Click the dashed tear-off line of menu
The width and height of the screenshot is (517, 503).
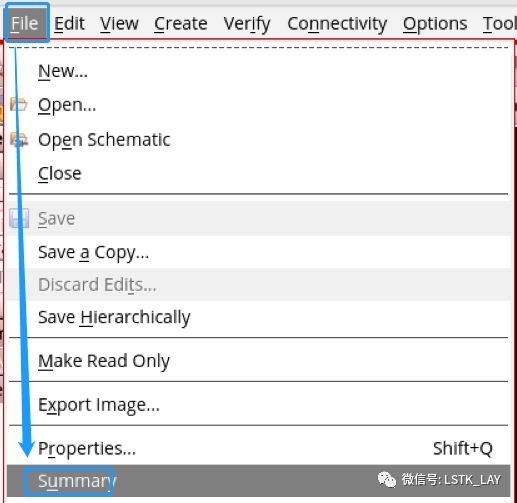258,48
